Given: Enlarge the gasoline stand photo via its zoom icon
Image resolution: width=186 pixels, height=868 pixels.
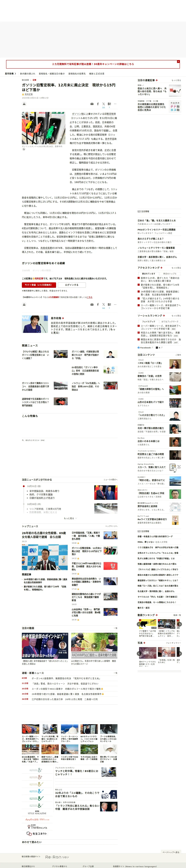Looking at the screenshot, I should [24, 149].
